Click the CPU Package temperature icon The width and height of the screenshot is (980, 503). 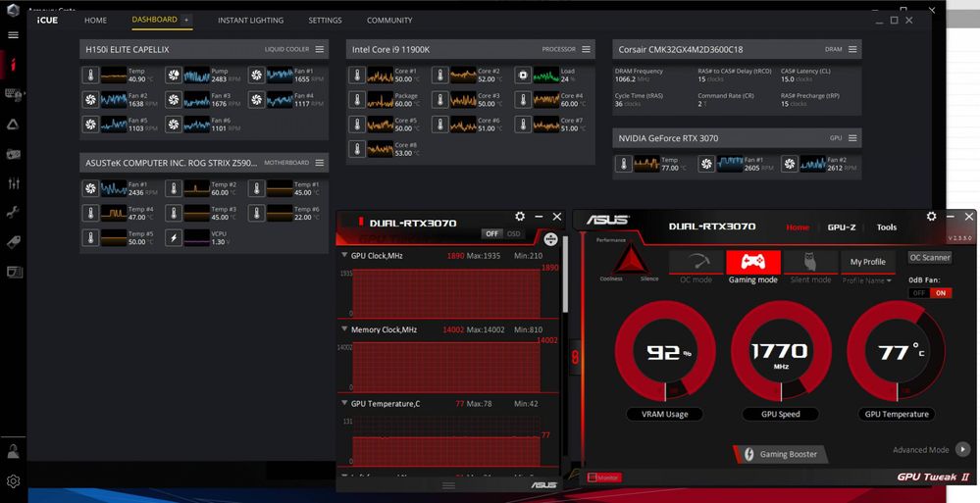(357, 100)
